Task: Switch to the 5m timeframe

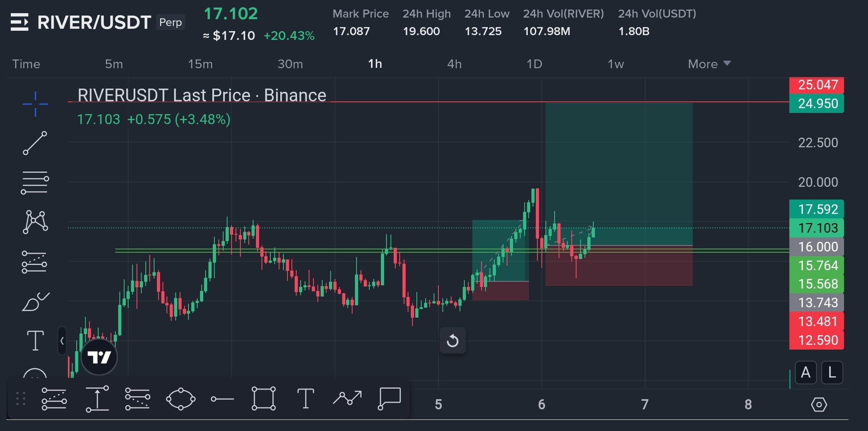Action: point(114,64)
